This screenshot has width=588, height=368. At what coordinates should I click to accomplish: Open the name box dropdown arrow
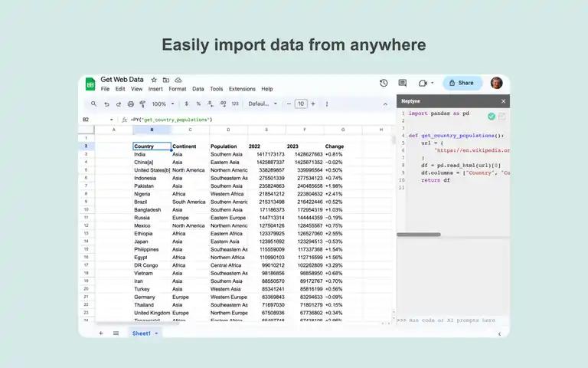click(x=111, y=120)
